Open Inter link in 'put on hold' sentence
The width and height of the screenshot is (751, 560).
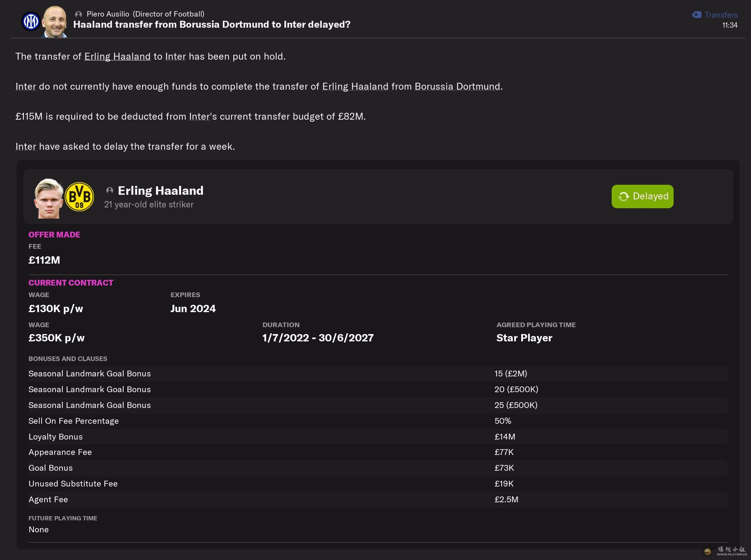click(176, 57)
